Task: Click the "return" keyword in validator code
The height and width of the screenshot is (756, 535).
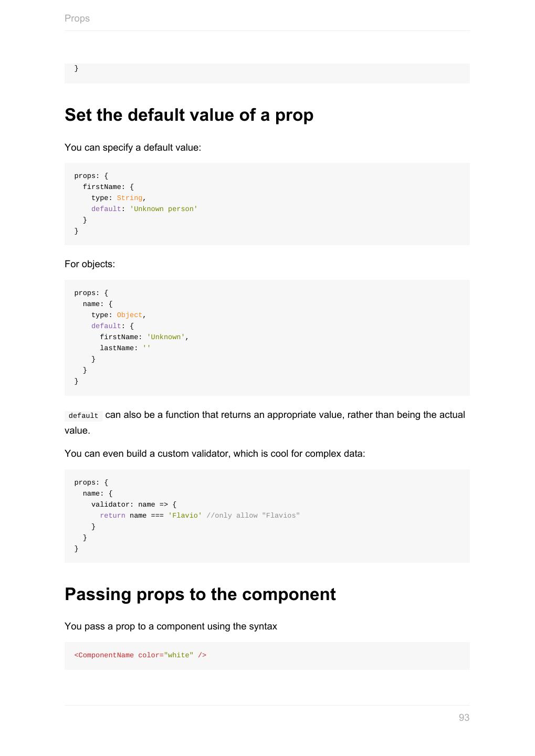Action: (x=112, y=516)
